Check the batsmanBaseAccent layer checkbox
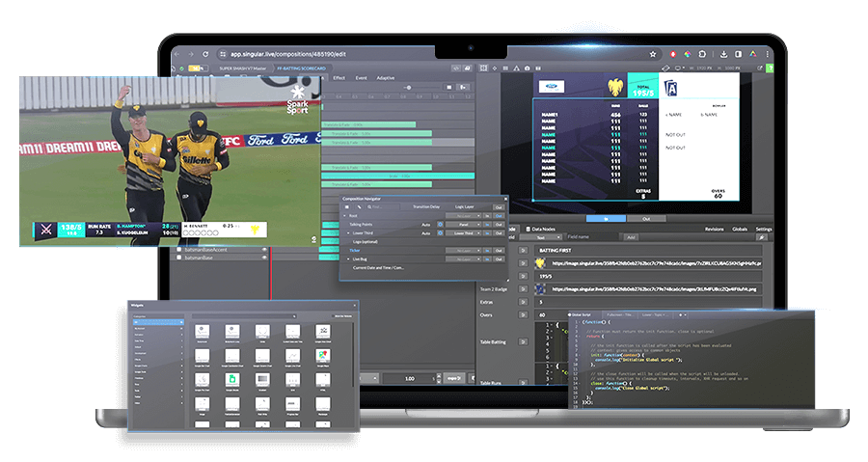This screenshot has width=868, height=462. 178,250
